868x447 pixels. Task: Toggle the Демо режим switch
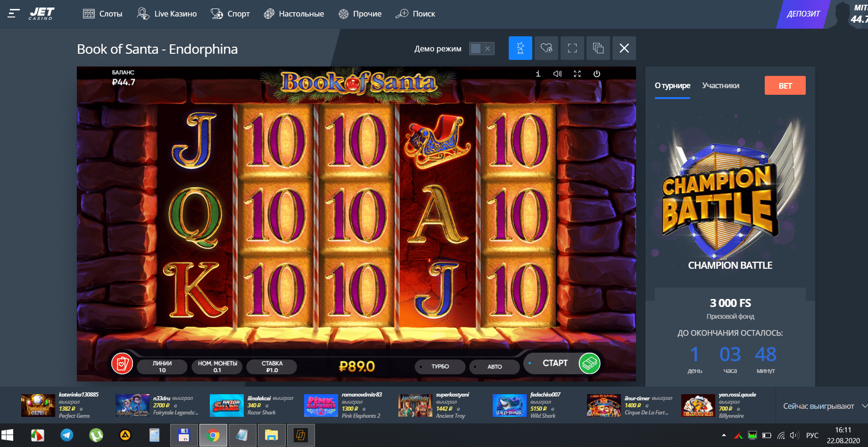[x=481, y=49]
